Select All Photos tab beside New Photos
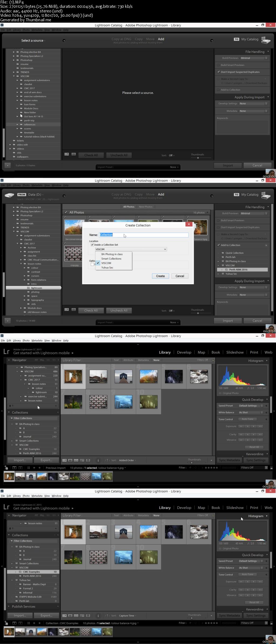The image size is (276, 644). point(129,207)
